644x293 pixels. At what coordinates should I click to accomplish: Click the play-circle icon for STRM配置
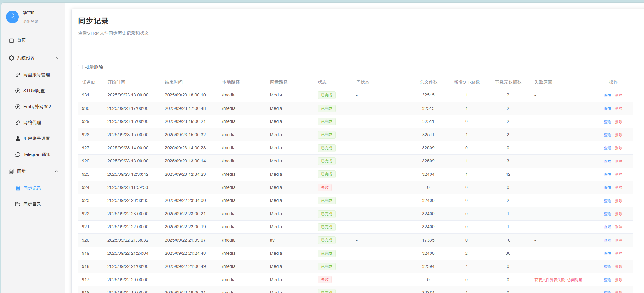(x=18, y=91)
